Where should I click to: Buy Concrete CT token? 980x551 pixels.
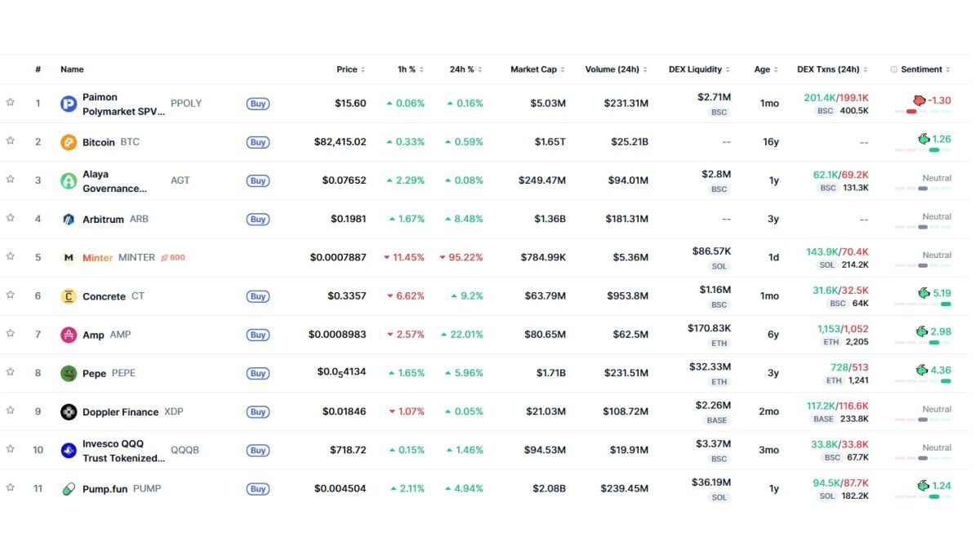point(258,296)
